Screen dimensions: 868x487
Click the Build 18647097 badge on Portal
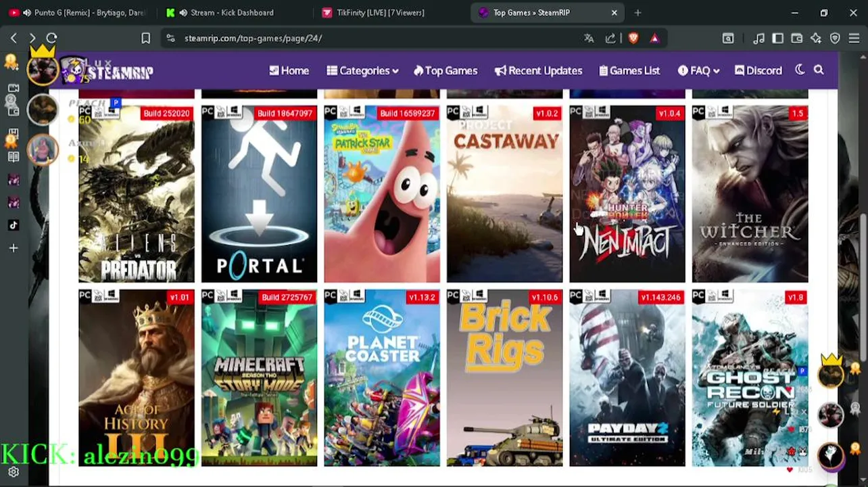click(x=285, y=114)
